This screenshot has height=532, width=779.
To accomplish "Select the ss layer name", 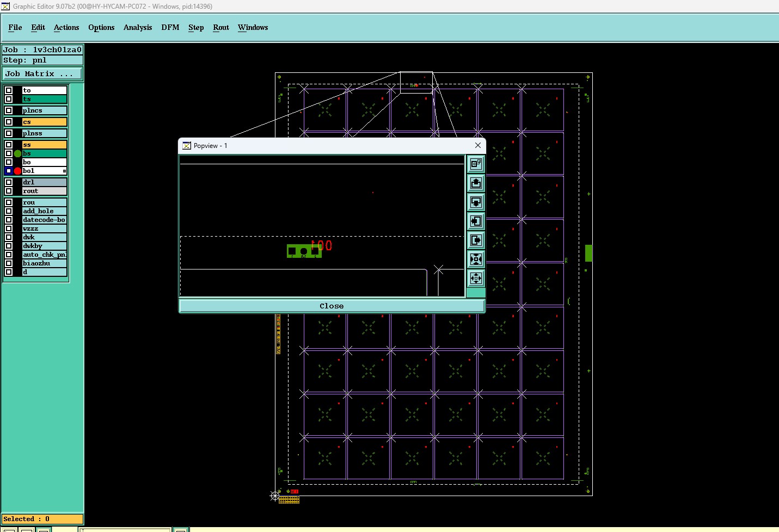I will [45, 145].
